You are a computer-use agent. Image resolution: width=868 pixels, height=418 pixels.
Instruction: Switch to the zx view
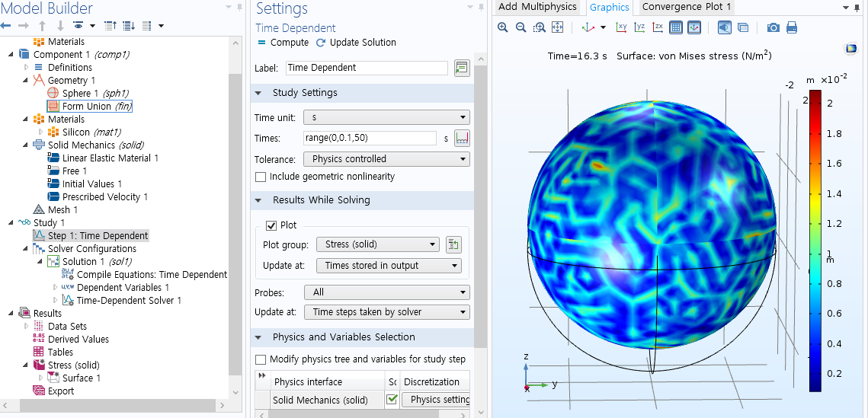coord(658,27)
